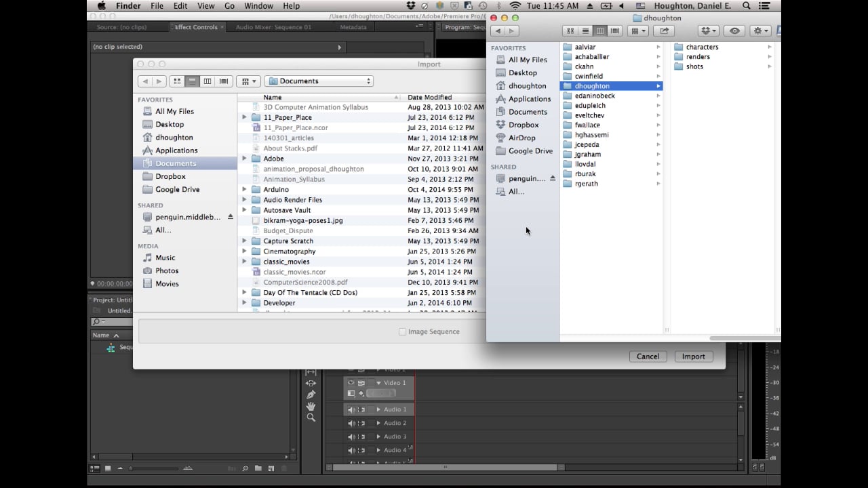This screenshot has width=868, height=488.
Task: Switch Finder window to column view
Action: click(600, 31)
